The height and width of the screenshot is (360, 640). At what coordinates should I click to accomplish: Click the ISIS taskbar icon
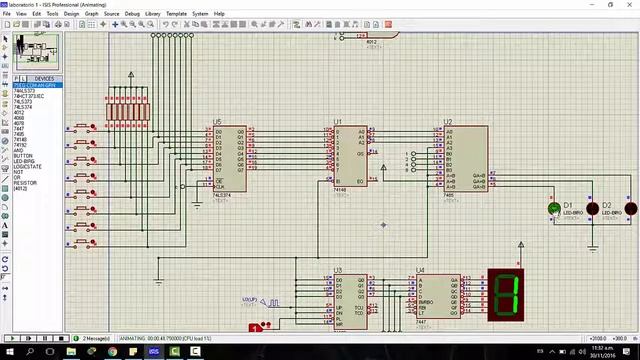click(x=154, y=351)
